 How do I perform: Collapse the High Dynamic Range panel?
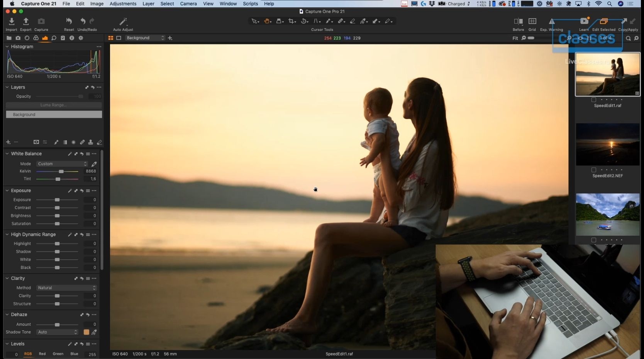(7, 235)
